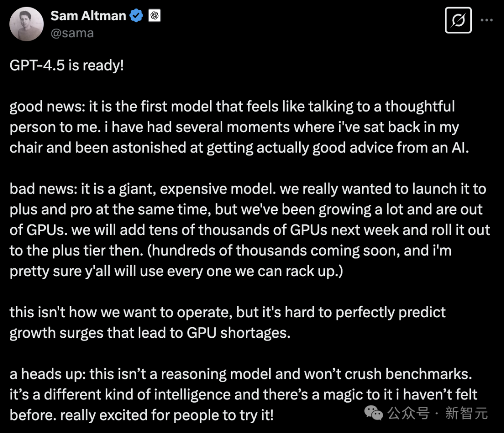This screenshot has width=504, height=433.
Task: Click the line starting "this isn't how we want"
Action: [x=228, y=313]
